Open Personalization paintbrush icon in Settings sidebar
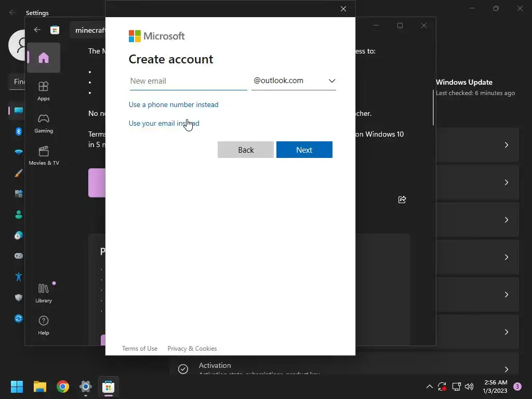 click(19, 173)
